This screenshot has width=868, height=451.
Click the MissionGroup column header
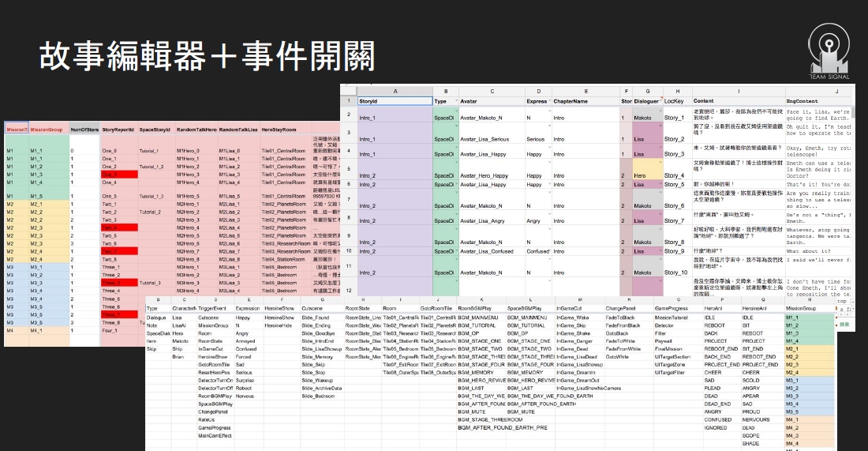click(x=46, y=129)
